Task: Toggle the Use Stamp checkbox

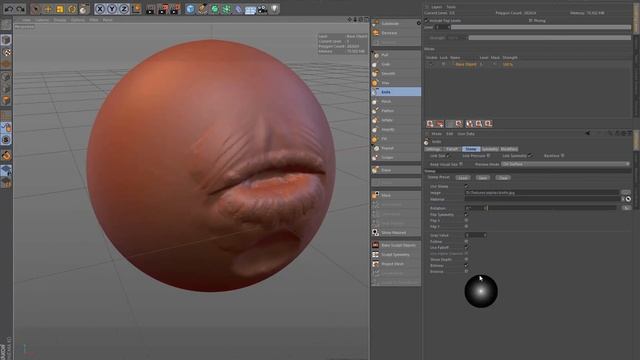Action: click(467, 187)
